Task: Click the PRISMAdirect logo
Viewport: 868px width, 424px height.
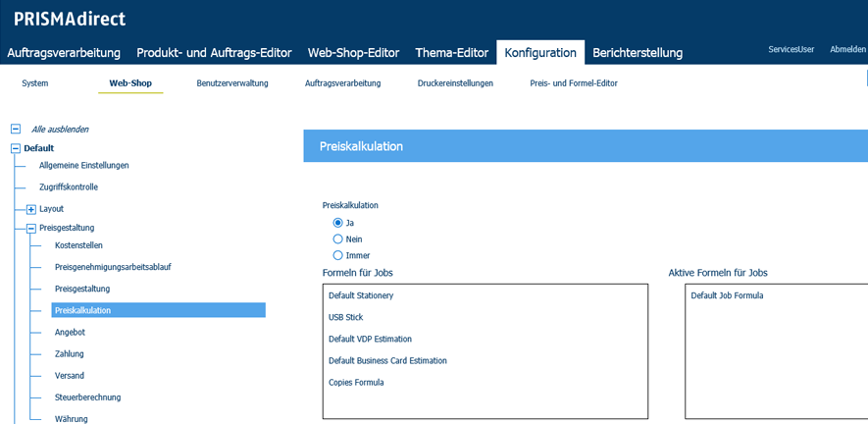Action: click(70, 19)
